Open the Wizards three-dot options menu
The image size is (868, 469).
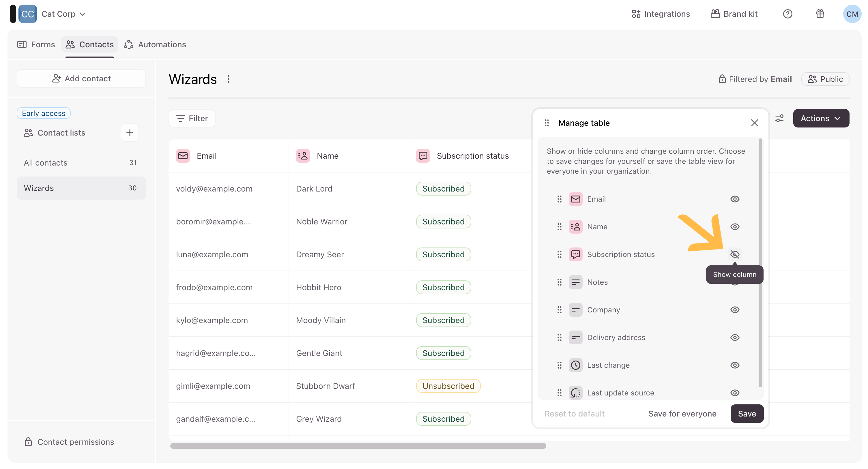(x=229, y=79)
